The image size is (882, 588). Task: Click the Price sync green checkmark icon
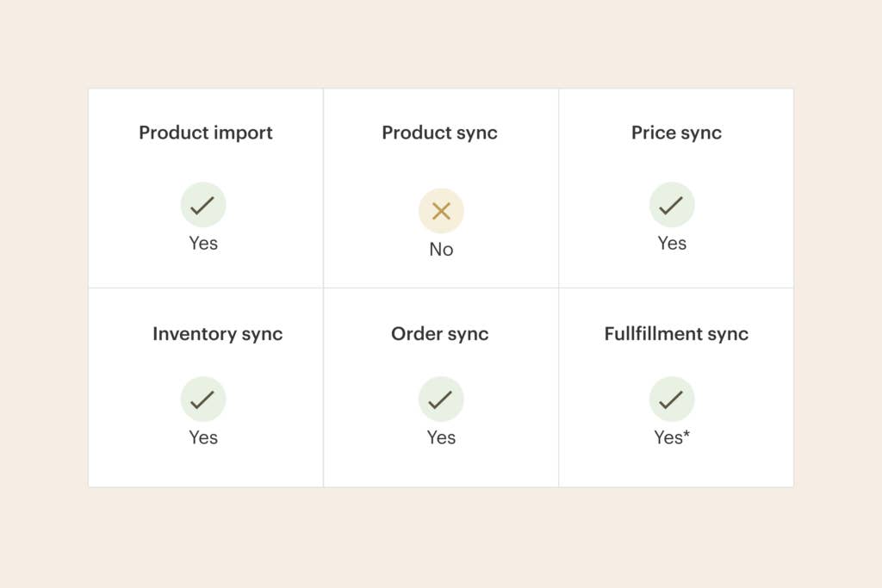coord(672,205)
